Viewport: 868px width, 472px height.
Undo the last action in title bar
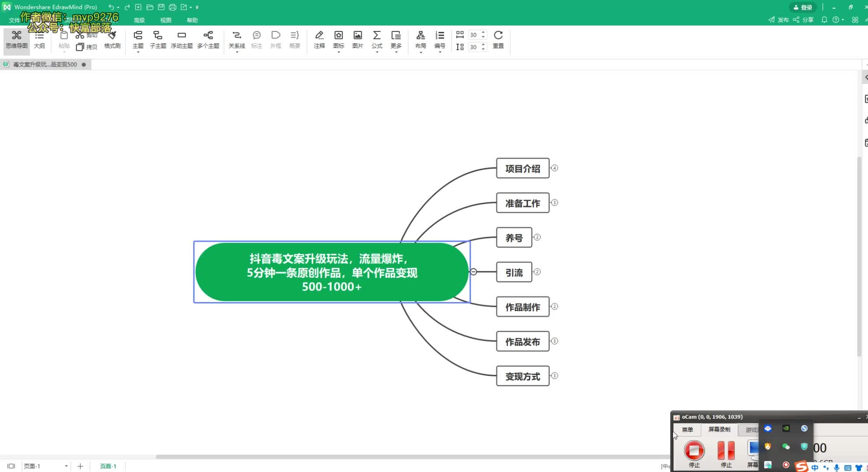point(111,7)
